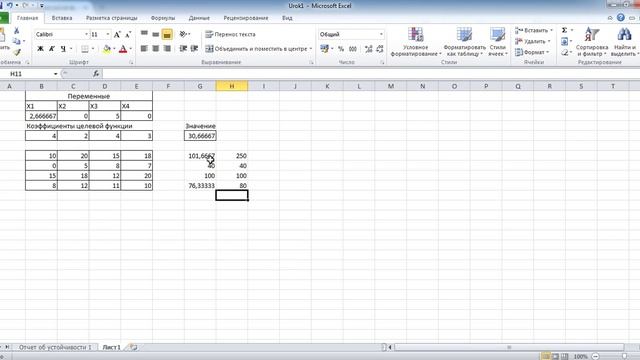This screenshot has height=360, width=640.
Task: Click AutoSum sigma icon
Action: click(564, 30)
